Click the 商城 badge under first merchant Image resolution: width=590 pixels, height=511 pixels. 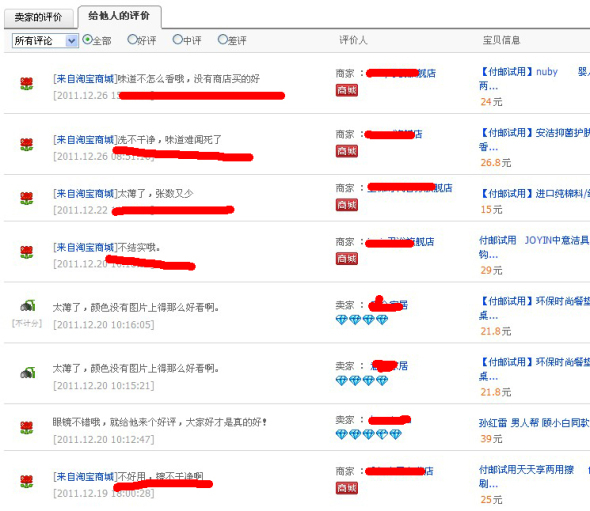point(347,90)
